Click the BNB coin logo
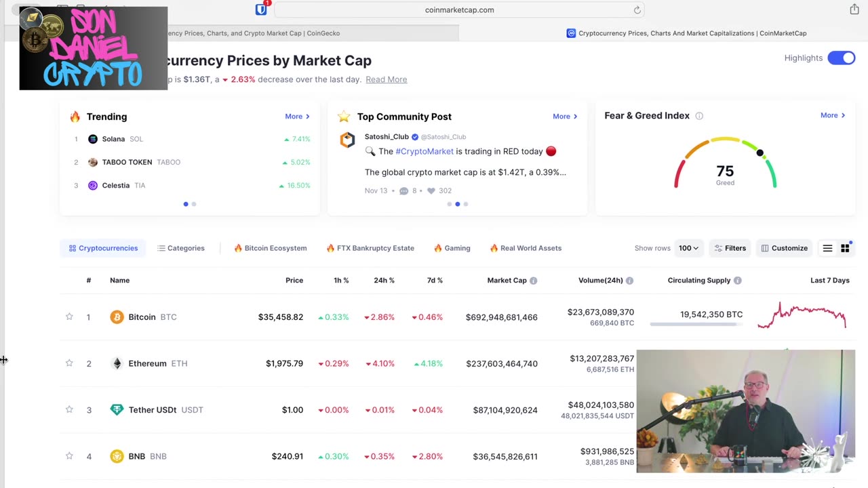The width and height of the screenshot is (868, 488). pyautogui.click(x=117, y=456)
